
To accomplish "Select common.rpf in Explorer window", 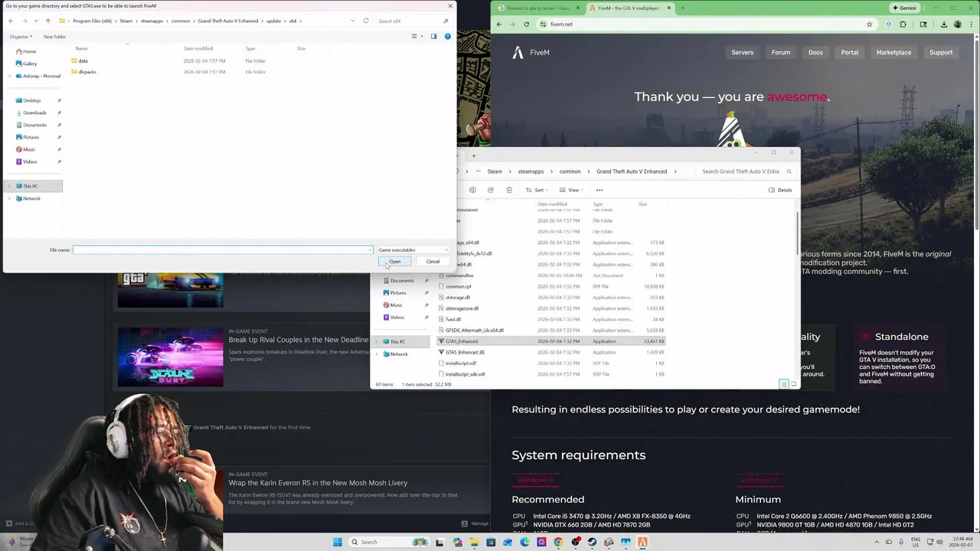I will [x=458, y=286].
